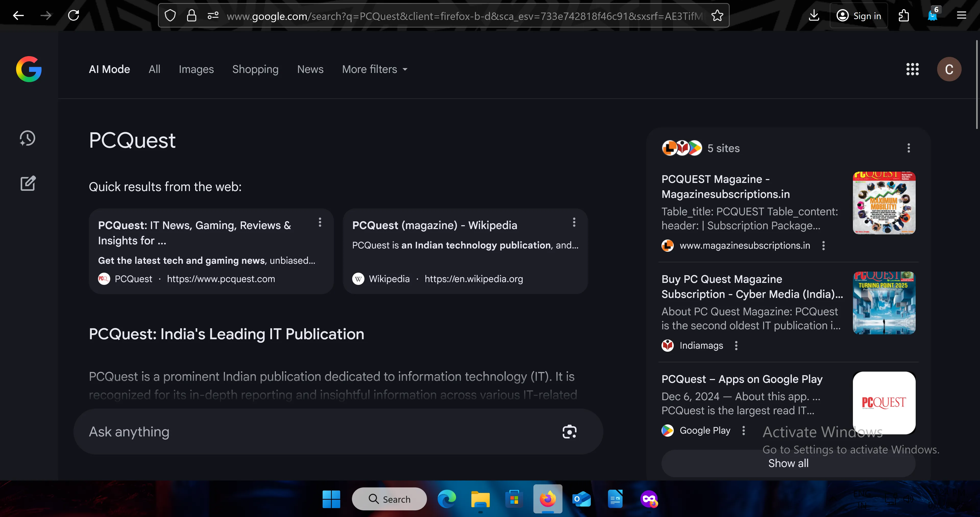Reload the current page

click(x=73, y=16)
